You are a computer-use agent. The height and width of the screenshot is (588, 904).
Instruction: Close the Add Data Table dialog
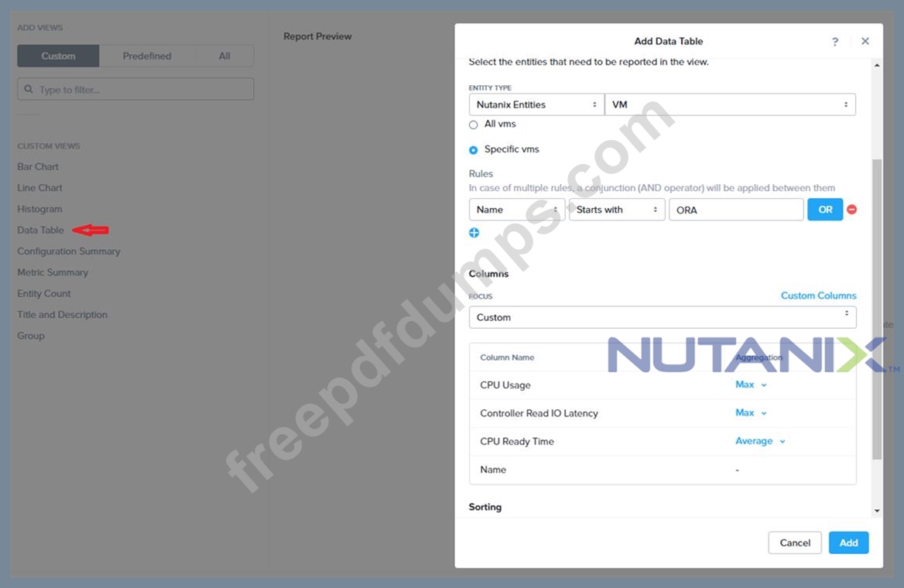pos(865,41)
